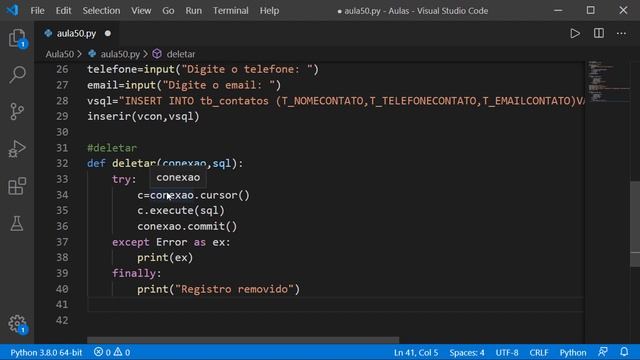Open the File menu
The width and height of the screenshot is (640, 360).
pos(37,11)
